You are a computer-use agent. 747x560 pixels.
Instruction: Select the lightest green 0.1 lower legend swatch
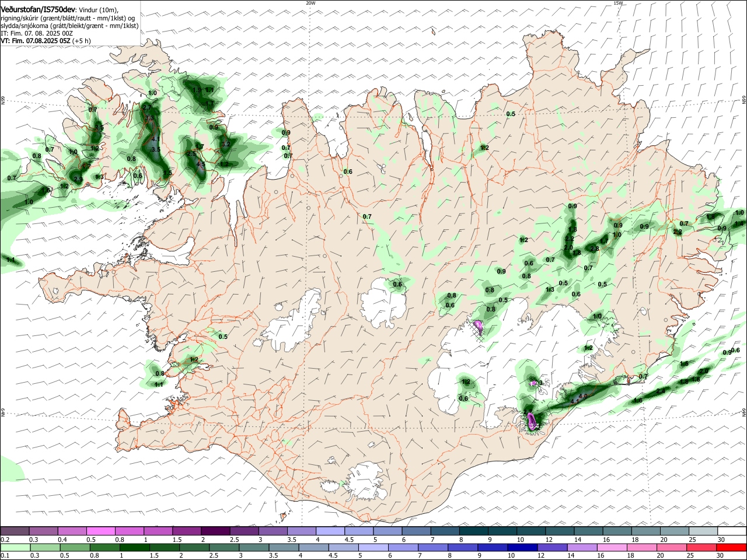[x=15, y=547]
